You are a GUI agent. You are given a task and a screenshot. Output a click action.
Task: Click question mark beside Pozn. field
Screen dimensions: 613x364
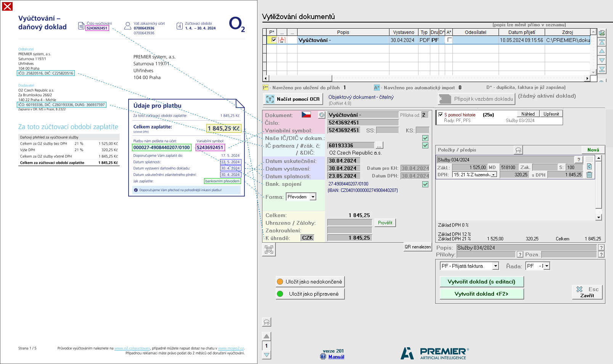click(601, 254)
